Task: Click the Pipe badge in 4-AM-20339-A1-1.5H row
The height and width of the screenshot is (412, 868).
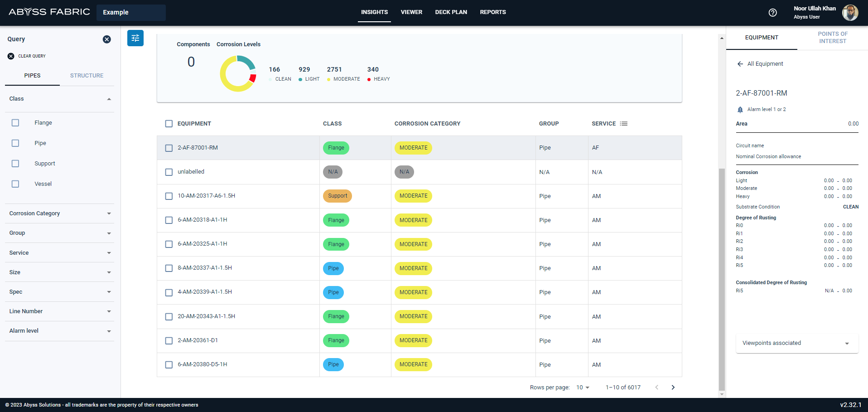Action: [x=333, y=292]
